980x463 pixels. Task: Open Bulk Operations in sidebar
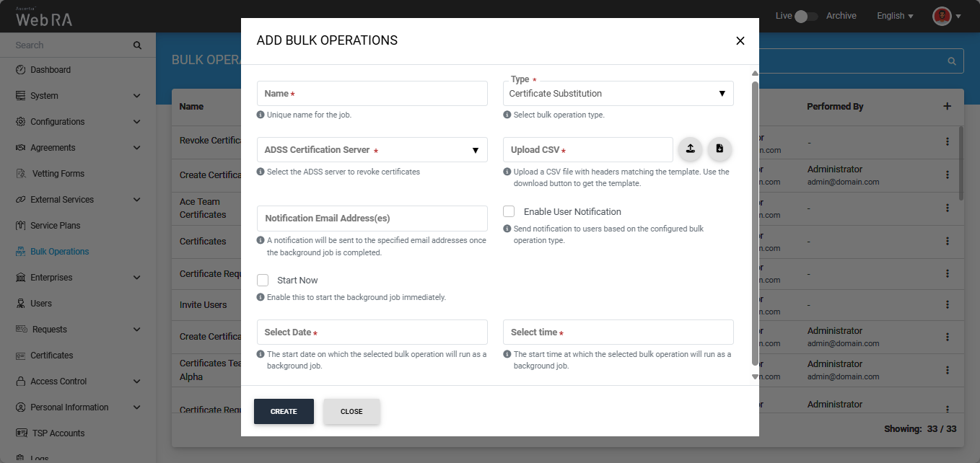click(x=59, y=252)
